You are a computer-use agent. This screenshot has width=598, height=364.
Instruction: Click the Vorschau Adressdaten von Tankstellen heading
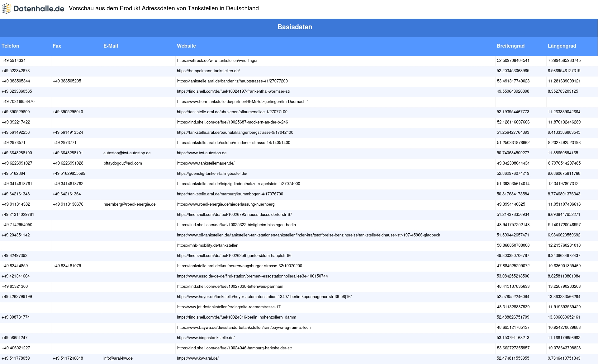(164, 8)
